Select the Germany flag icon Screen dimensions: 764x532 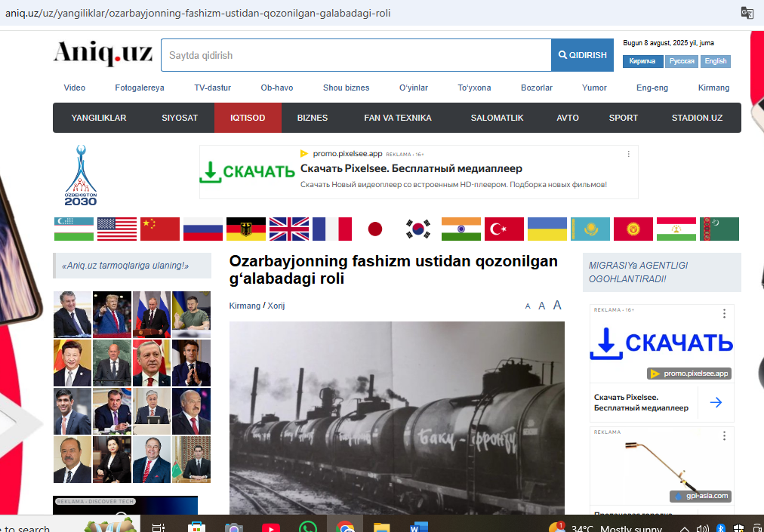tap(246, 229)
